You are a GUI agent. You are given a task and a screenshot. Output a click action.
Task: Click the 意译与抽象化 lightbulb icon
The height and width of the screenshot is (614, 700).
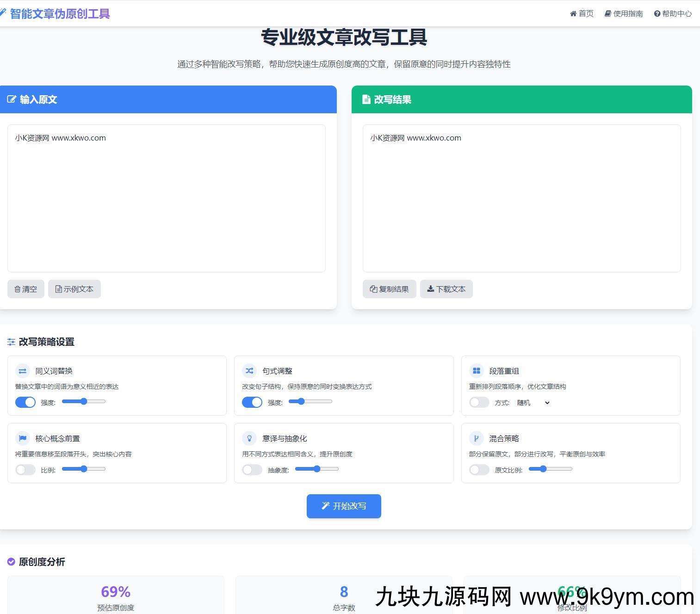tap(249, 438)
